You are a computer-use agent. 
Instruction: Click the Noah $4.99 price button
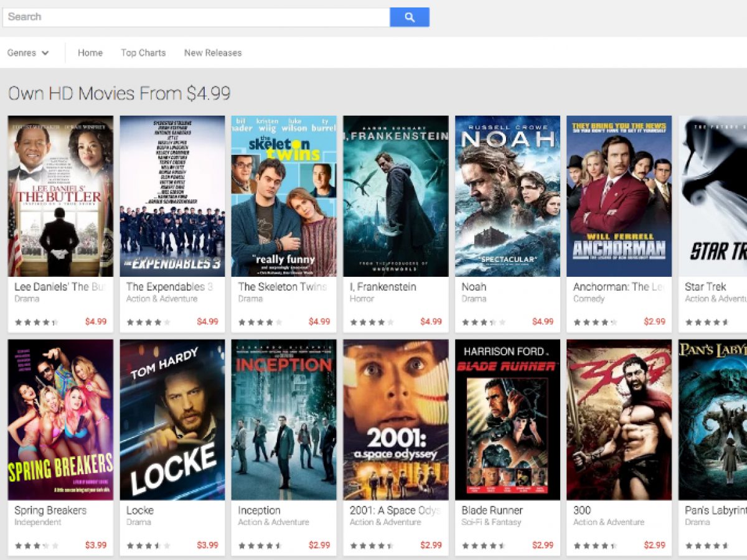point(542,322)
